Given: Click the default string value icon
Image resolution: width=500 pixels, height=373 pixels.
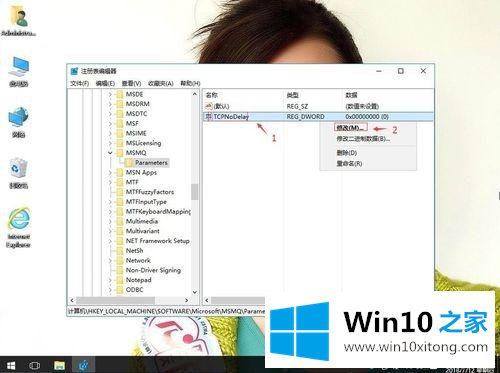Looking at the screenshot, I should click(x=209, y=106).
